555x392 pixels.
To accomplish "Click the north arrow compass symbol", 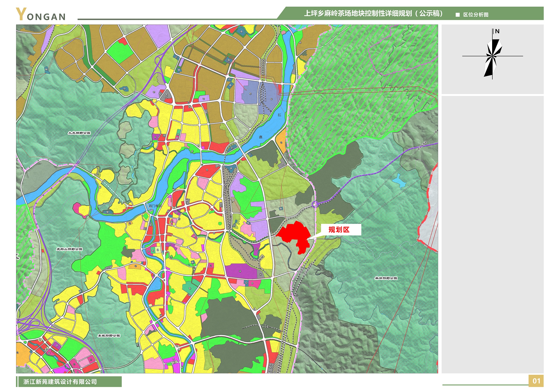I will click(x=492, y=57).
